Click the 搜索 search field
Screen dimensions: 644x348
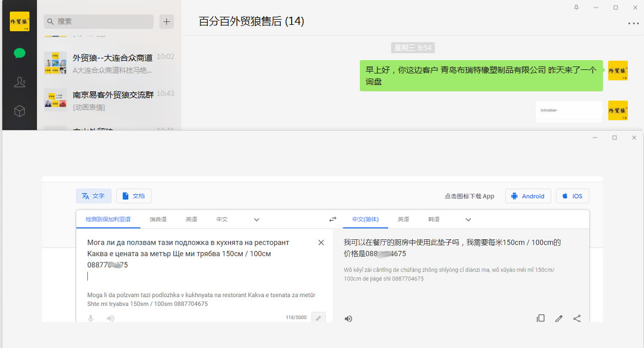(99, 21)
